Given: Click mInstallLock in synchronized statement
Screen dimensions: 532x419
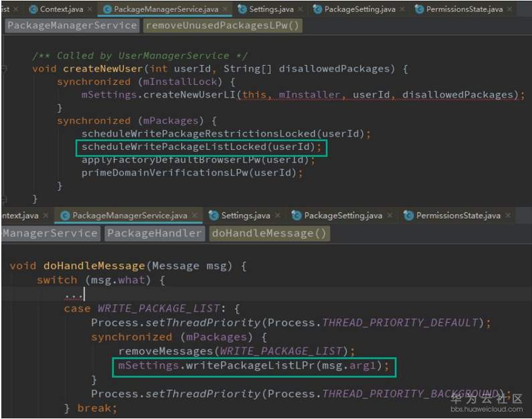Looking at the screenshot, I should tap(180, 82).
